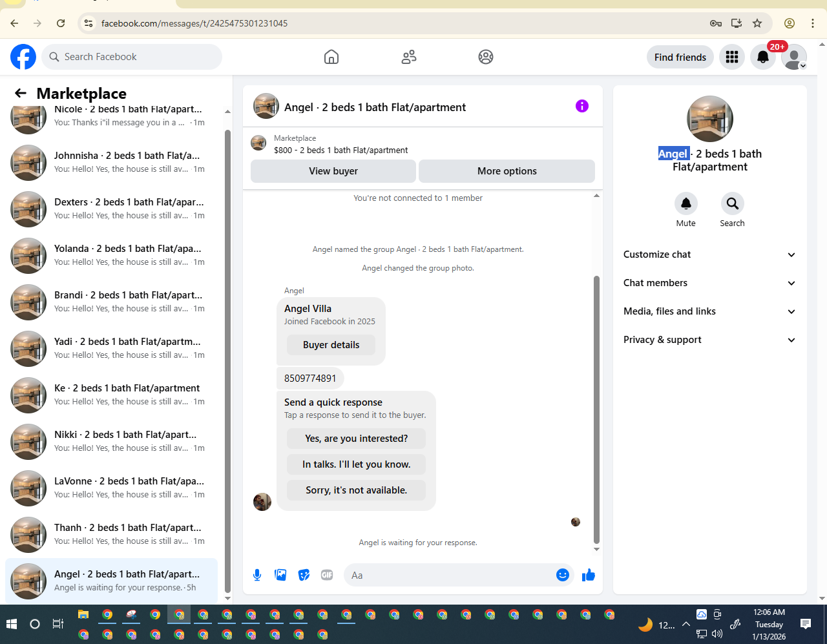This screenshot has width=827, height=644.
Task: Record a voice clip with microphone icon
Action: (257, 575)
